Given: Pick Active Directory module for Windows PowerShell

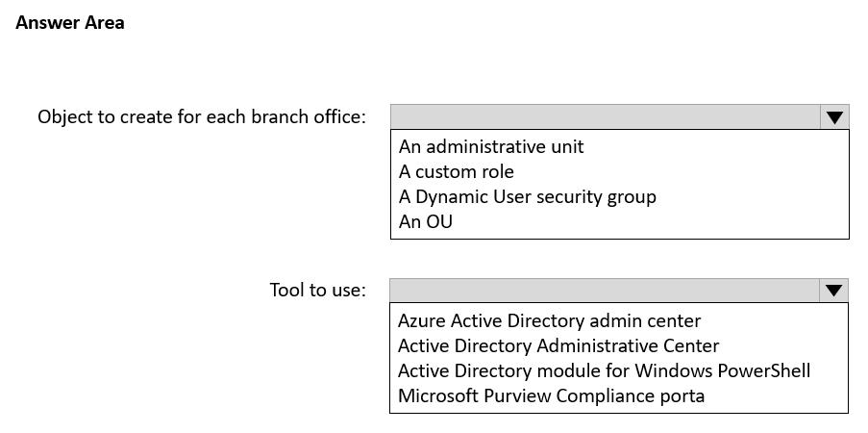Looking at the screenshot, I should pos(604,370).
